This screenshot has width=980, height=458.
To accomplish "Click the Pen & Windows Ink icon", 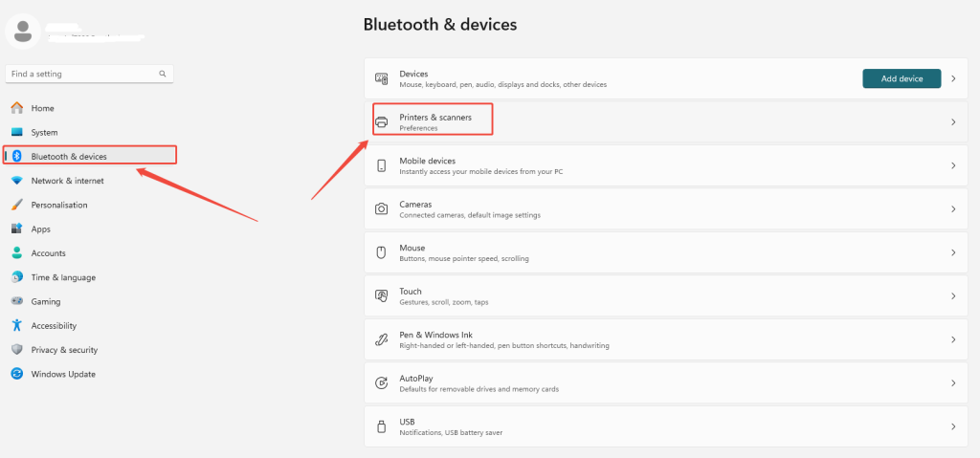I will click(x=382, y=339).
